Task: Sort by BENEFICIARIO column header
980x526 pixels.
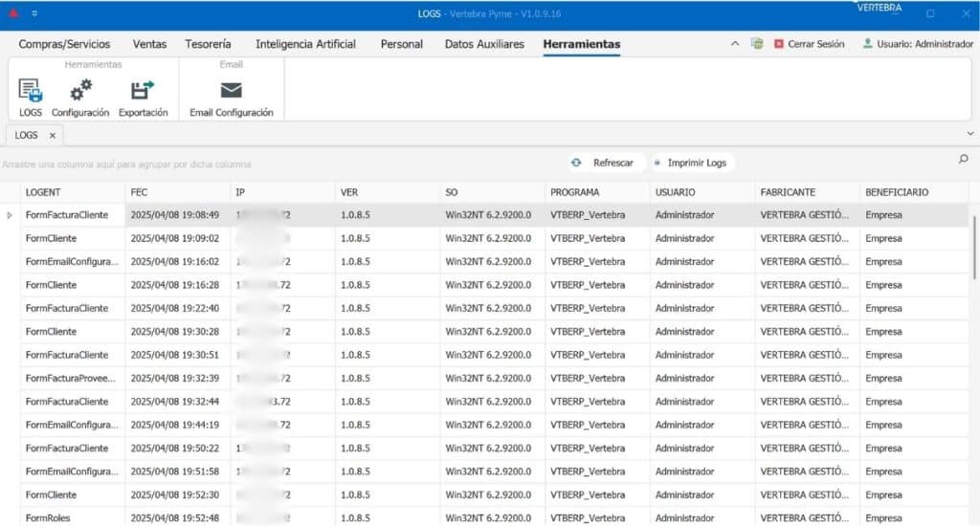Action: 914,192
